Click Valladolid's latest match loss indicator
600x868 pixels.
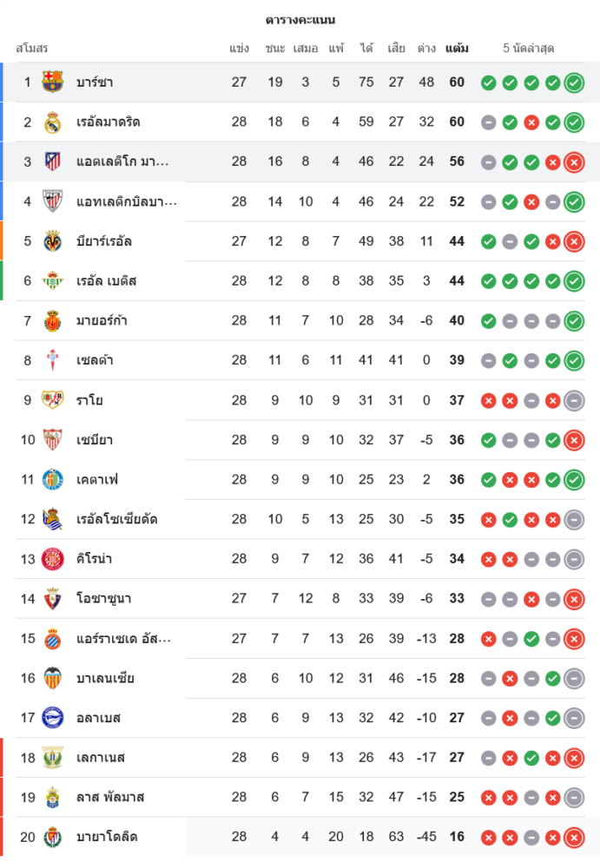(x=573, y=838)
